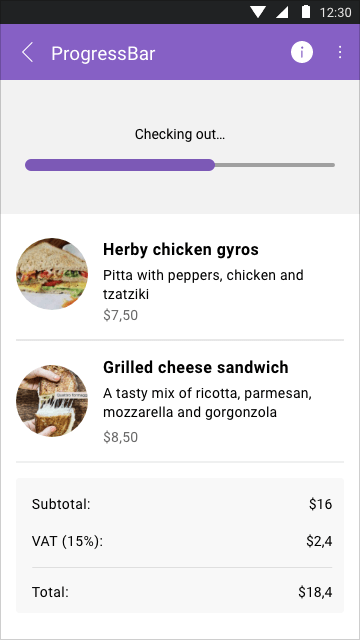
Task: Tap the back arrow in the header
Action: click(27, 53)
